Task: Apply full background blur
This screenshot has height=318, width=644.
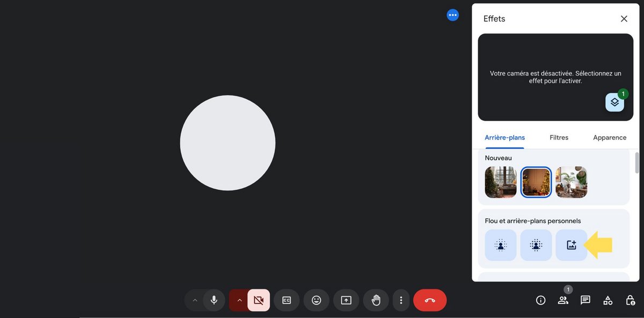Action: pyautogui.click(x=536, y=245)
